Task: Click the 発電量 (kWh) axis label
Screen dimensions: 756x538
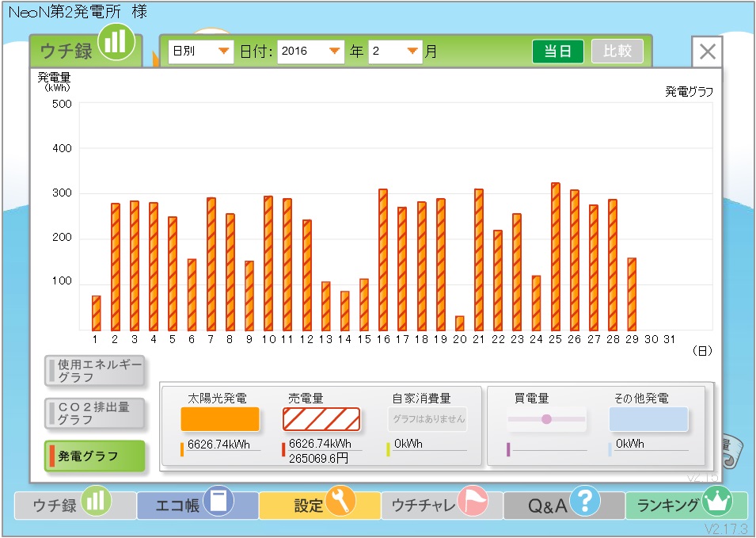Action: point(55,82)
